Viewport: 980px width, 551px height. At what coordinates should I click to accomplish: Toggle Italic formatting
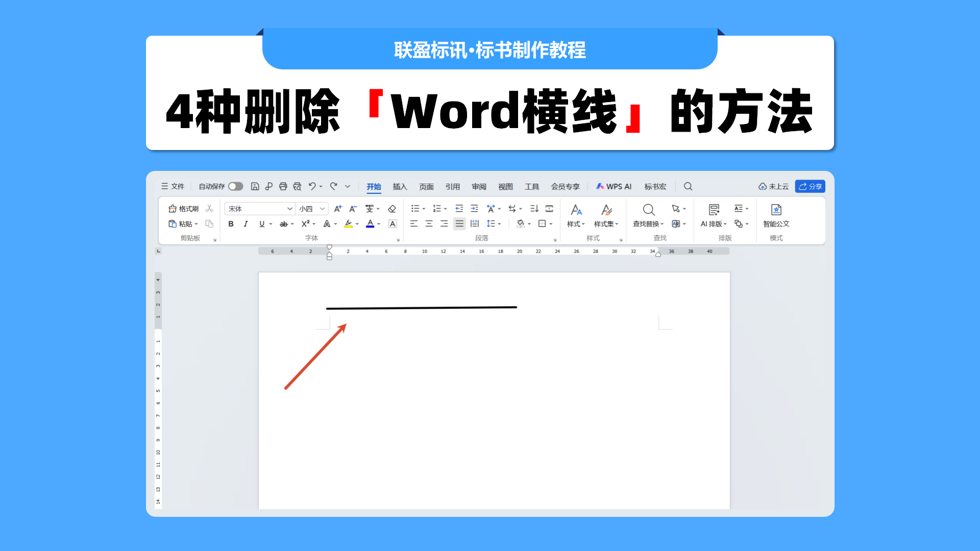[246, 223]
